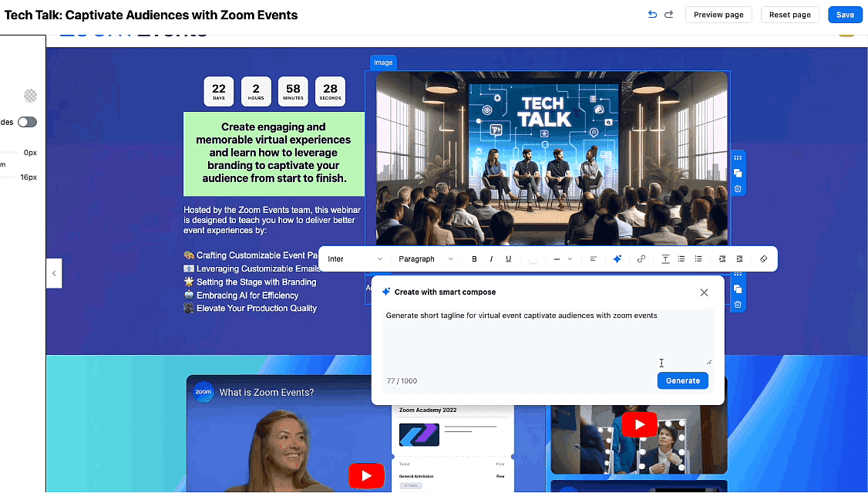Open the text color swatch in toolbar
The width and height of the screenshot is (868, 500).
[533, 259]
